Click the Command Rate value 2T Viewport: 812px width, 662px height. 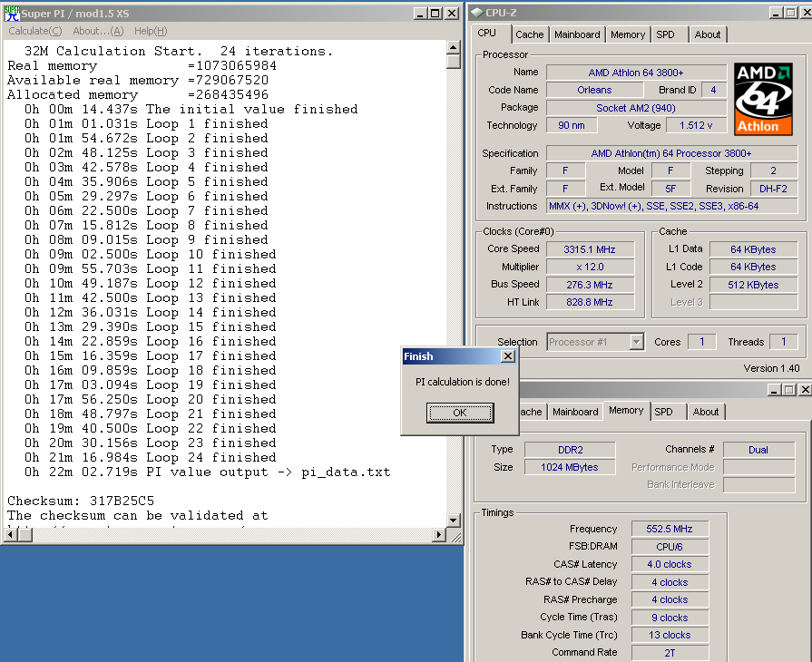pyautogui.click(x=670, y=653)
